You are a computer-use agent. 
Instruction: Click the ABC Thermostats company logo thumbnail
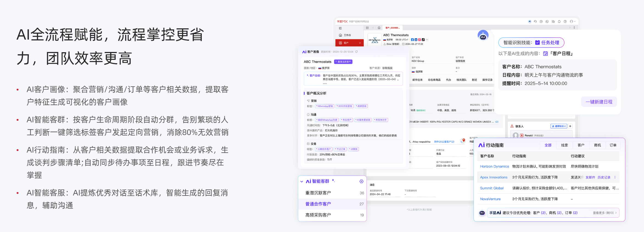click(375, 40)
